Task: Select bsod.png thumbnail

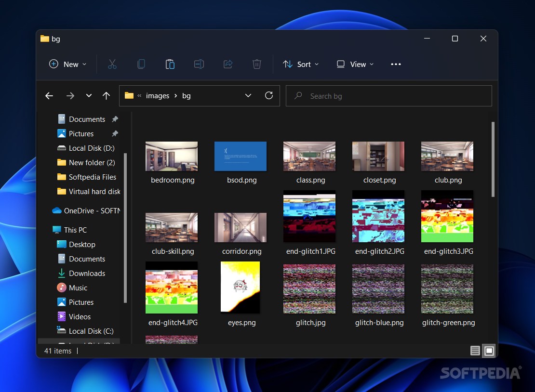Action: 241,156
